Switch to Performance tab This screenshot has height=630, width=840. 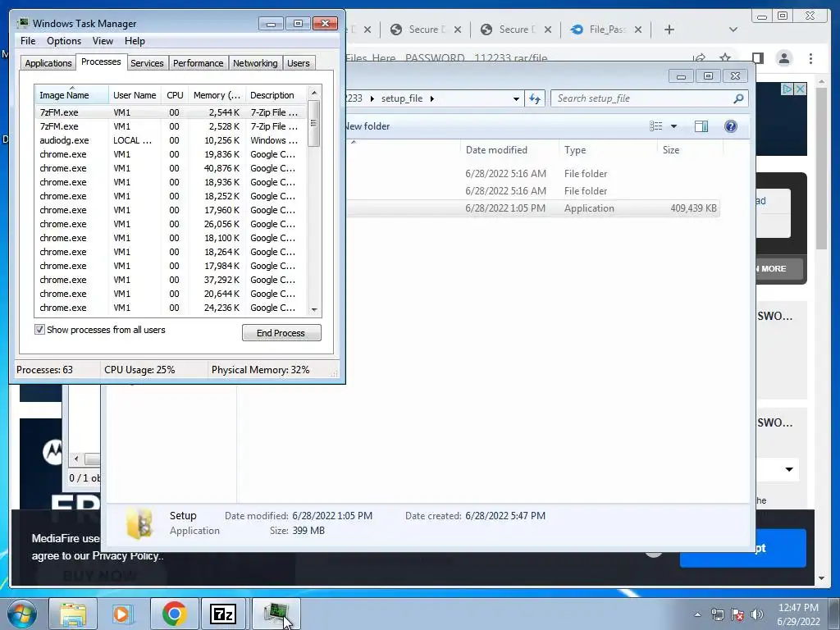(x=198, y=63)
